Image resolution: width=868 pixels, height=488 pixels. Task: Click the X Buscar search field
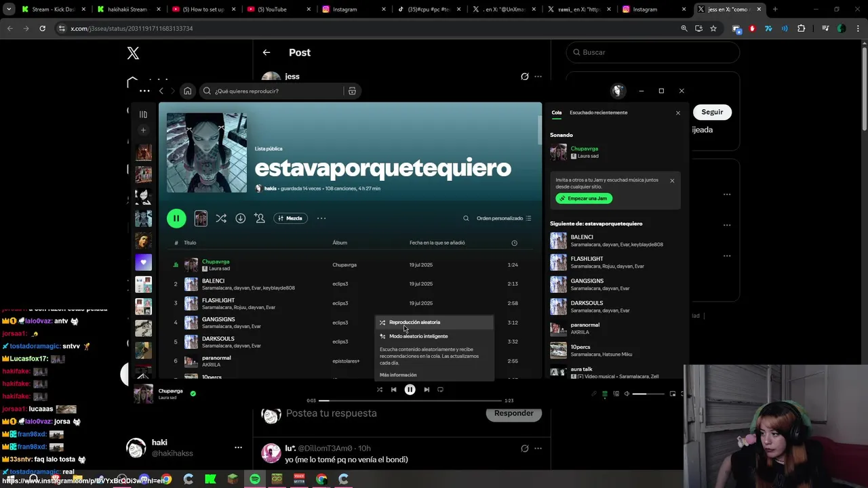pos(652,52)
